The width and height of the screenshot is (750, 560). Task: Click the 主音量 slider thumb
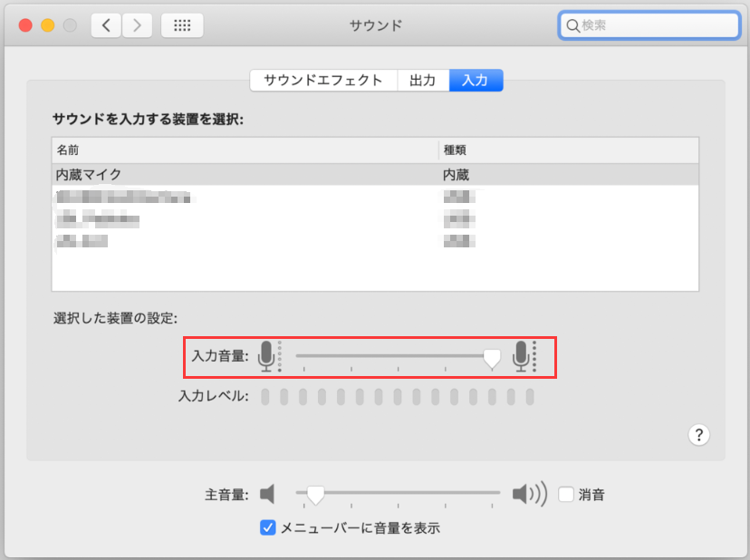pos(315,495)
